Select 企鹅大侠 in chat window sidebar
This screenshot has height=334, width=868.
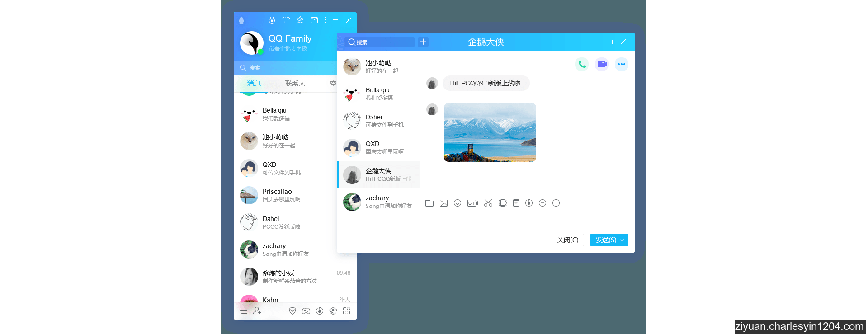pos(378,175)
